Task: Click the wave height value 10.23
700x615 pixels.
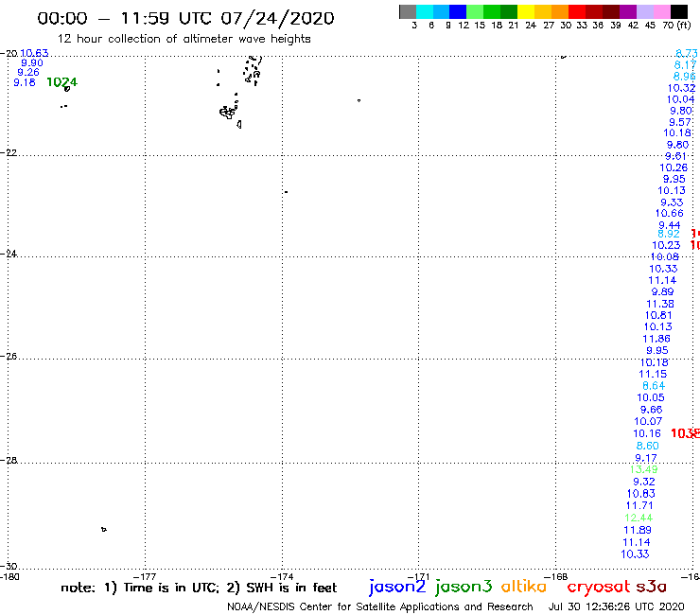Action: tap(666, 246)
